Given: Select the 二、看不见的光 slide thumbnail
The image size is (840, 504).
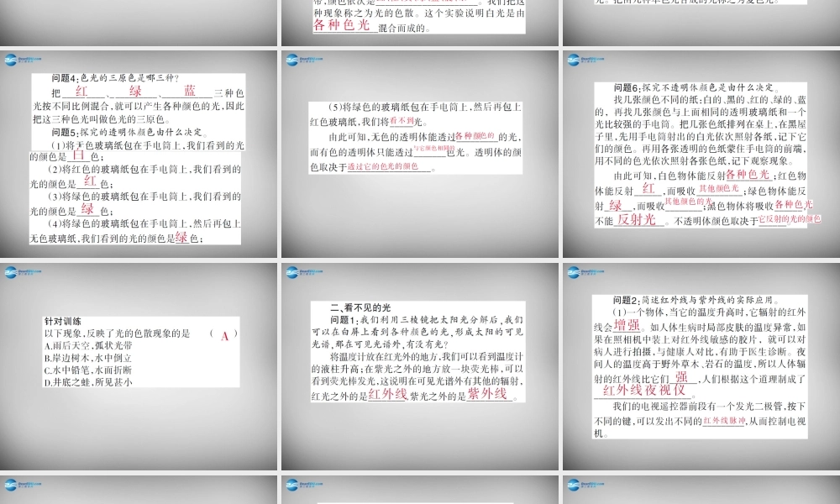Looking at the screenshot, I should [419, 366].
